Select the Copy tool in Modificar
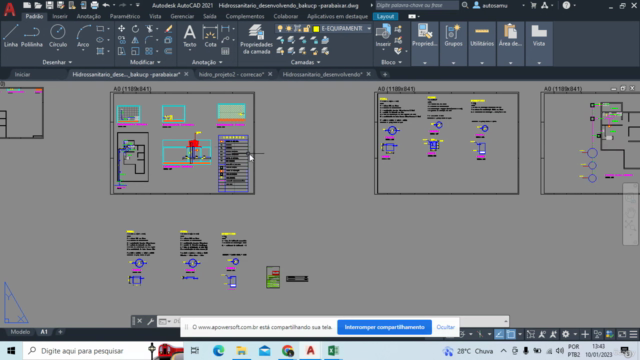 tap(121, 40)
